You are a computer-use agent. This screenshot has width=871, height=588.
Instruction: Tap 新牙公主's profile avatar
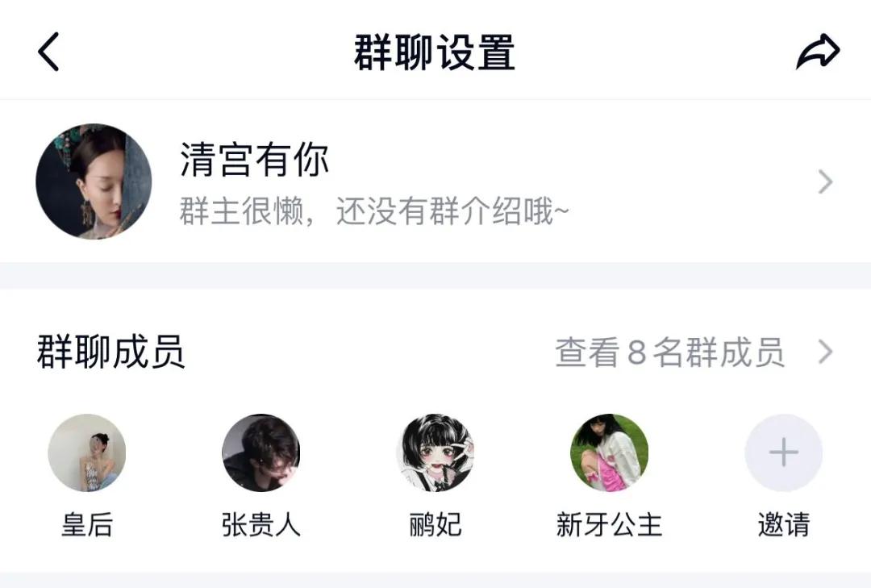[x=610, y=453]
